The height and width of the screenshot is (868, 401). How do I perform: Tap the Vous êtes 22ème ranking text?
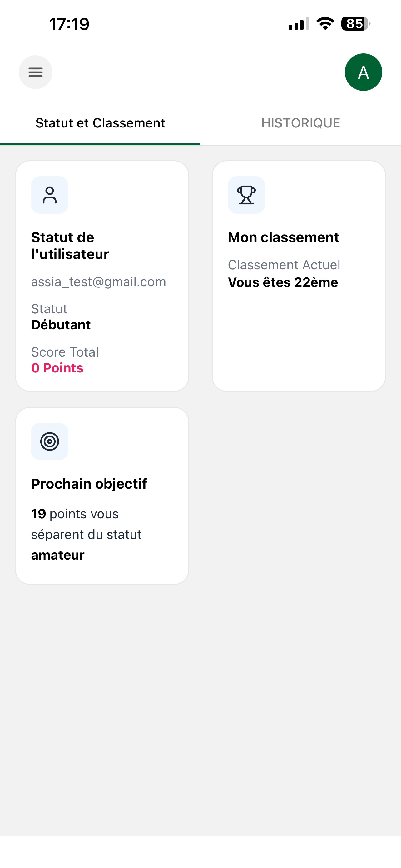(x=283, y=282)
